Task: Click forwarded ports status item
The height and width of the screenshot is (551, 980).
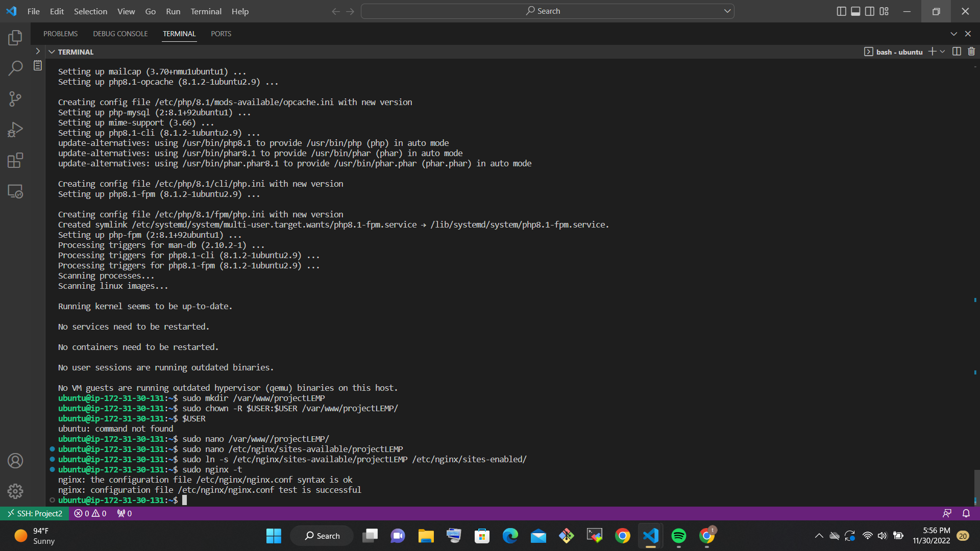Action: point(125,513)
